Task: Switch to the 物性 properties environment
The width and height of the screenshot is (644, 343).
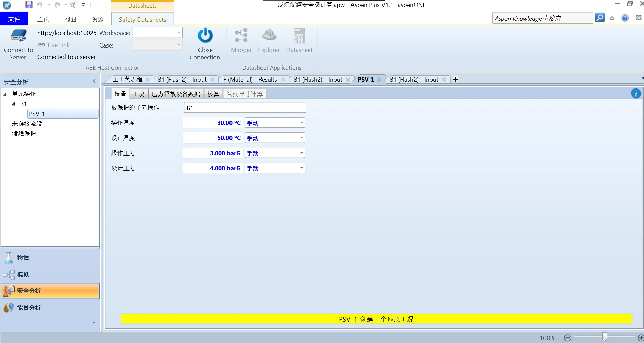Action: (23, 257)
